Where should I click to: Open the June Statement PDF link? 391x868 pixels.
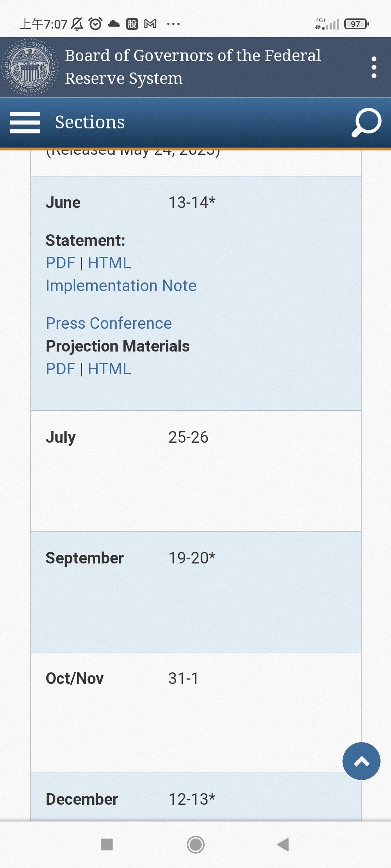[60, 263]
